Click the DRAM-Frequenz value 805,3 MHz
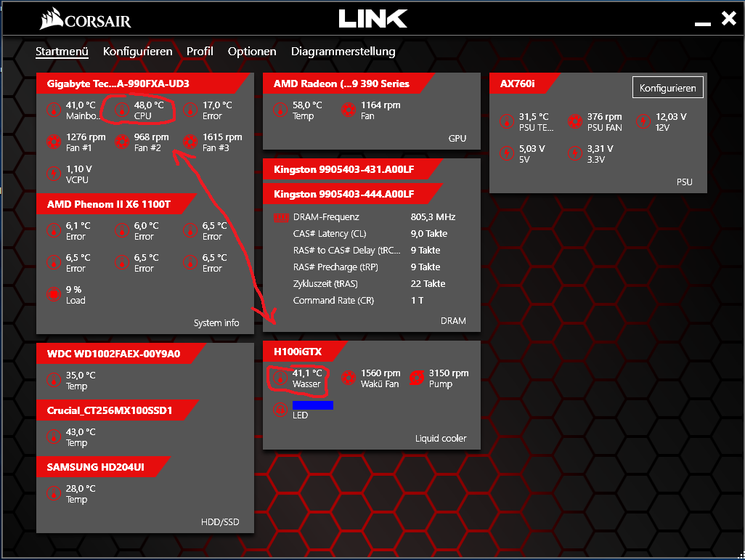Image resolution: width=745 pixels, height=560 pixels. 433,216
